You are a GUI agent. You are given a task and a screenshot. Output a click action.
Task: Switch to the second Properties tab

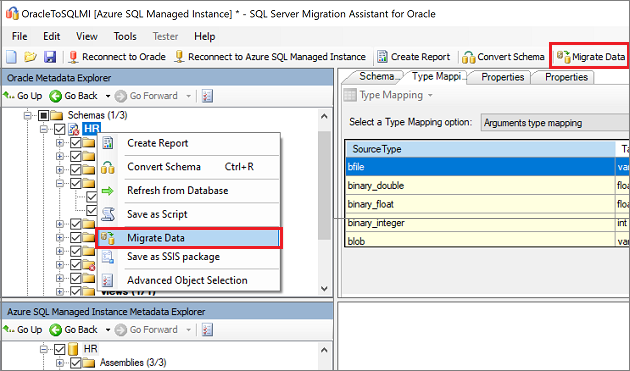pyautogui.click(x=566, y=77)
